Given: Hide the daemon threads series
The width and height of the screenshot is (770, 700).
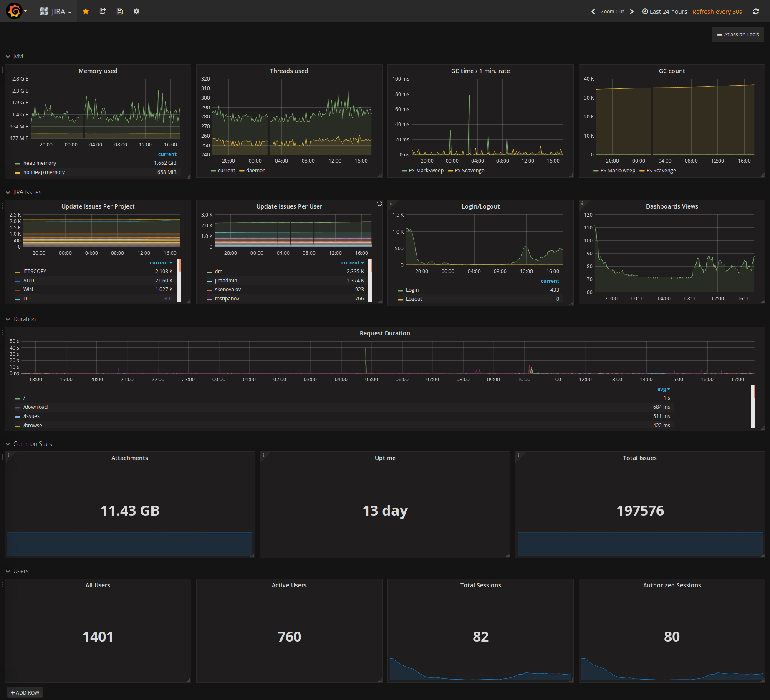Looking at the screenshot, I should pos(255,170).
